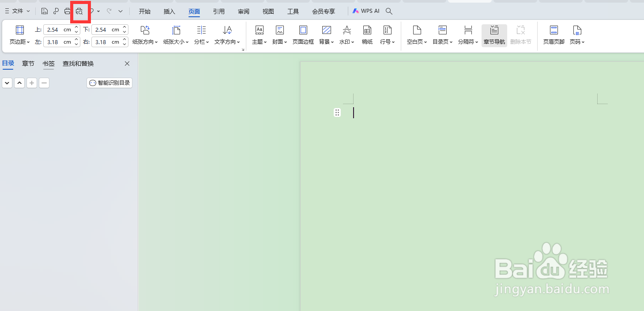The image size is (644, 311).
Task: Switch to the 视图 tab
Action: tap(268, 11)
